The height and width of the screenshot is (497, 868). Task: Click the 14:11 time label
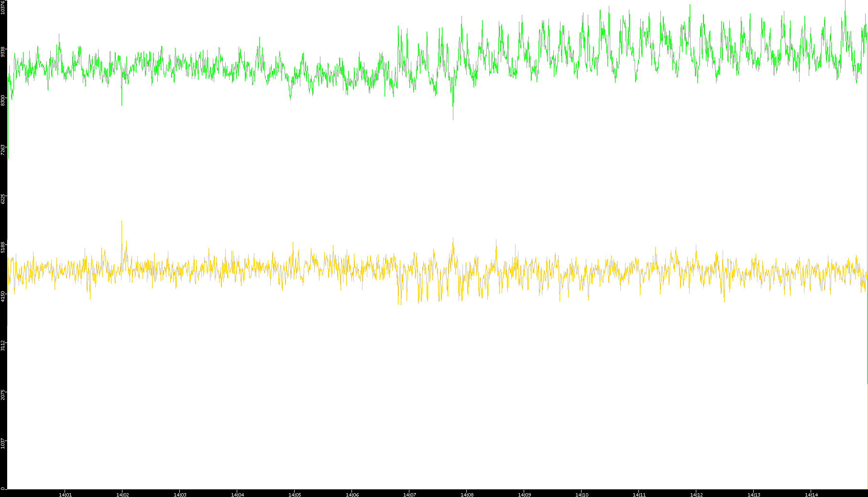pos(639,495)
